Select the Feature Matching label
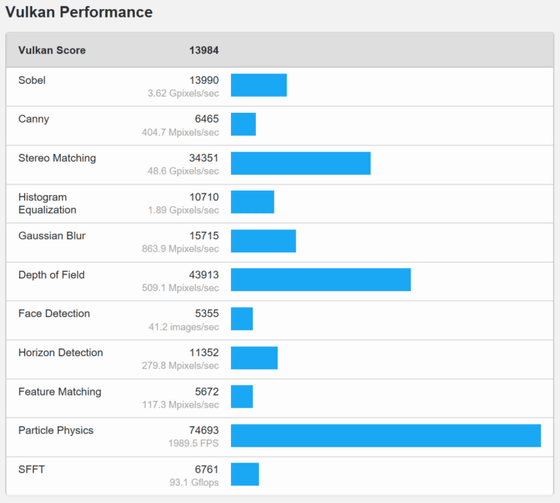The image size is (560, 503). coord(60,392)
